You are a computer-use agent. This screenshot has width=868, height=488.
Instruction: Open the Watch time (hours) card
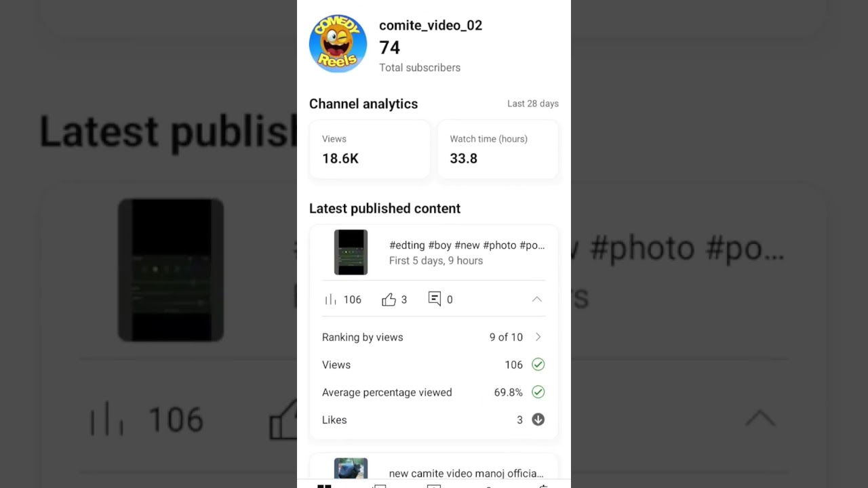(x=498, y=149)
